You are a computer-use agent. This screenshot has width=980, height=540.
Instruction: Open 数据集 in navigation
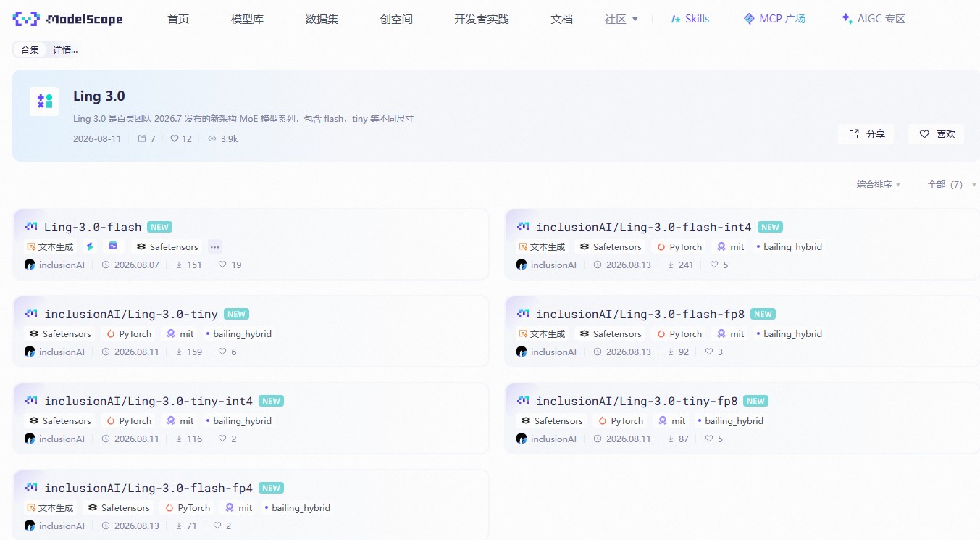tap(322, 19)
